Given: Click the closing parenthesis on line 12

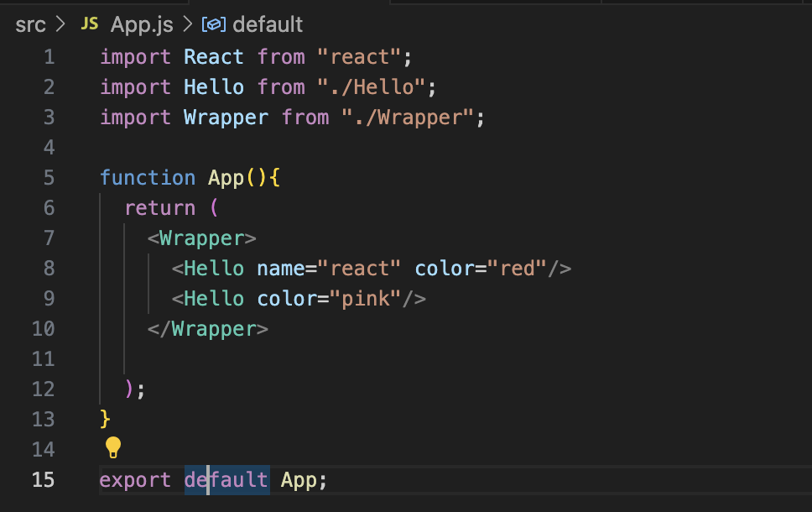Looking at the screenshot, I should [129, 389].
